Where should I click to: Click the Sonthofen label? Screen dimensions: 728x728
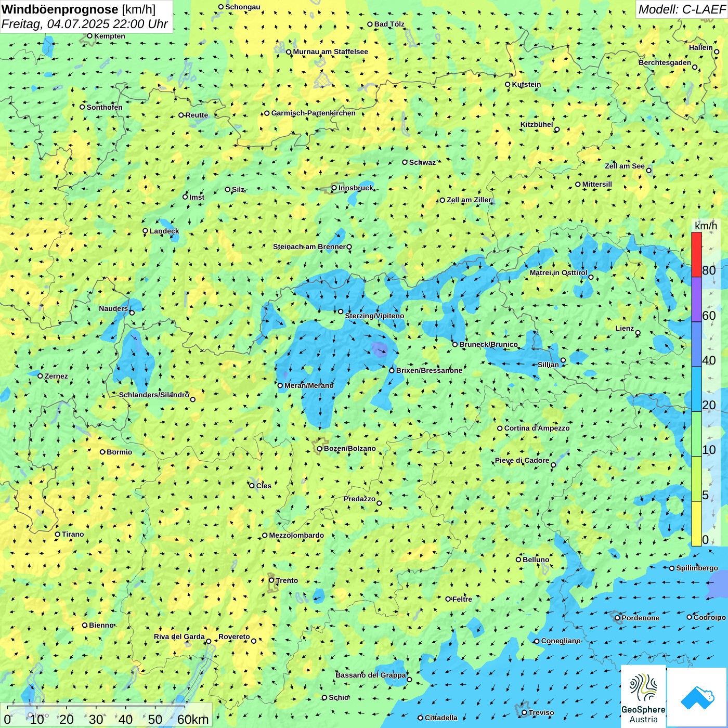(105, 107)
